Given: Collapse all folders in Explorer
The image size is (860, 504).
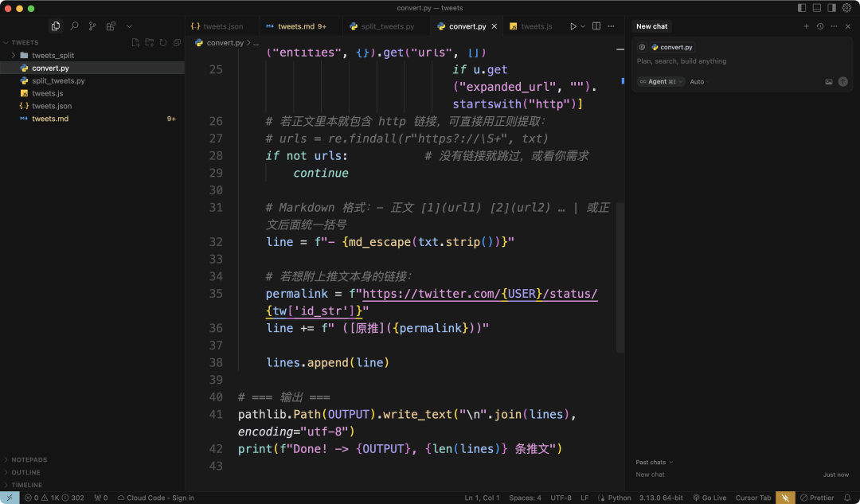Looking at the screenshot, I should [x=177, y=42].
